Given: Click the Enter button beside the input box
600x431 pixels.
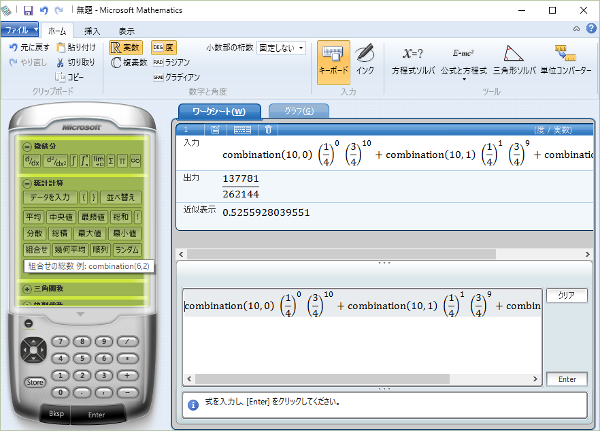Looking at the screenshot, I should pyautogui.click(x=567, y=379).
